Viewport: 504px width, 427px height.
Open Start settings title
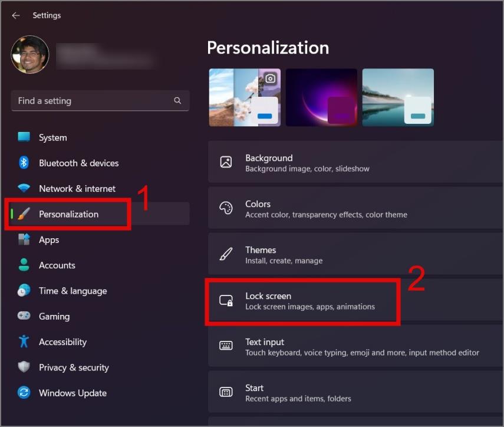254,387
